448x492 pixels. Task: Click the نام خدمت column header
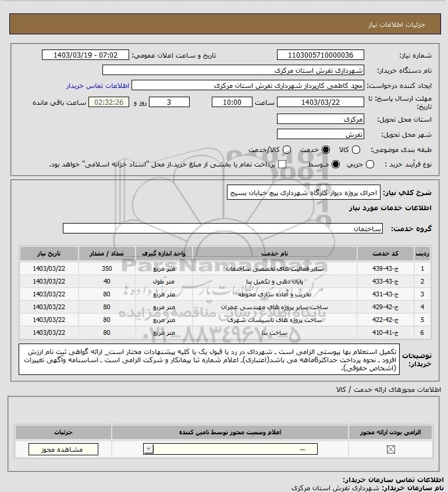(275, 253)
